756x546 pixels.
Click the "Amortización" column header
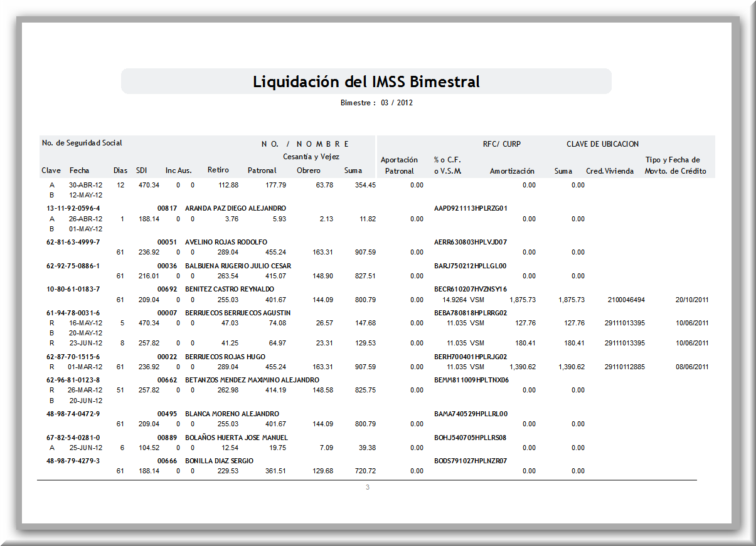click(512, 171)
